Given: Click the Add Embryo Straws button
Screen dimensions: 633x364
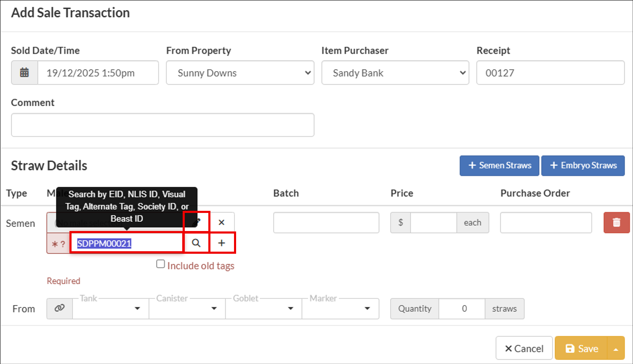Looking at the screenshot, I should click(583, 165).
